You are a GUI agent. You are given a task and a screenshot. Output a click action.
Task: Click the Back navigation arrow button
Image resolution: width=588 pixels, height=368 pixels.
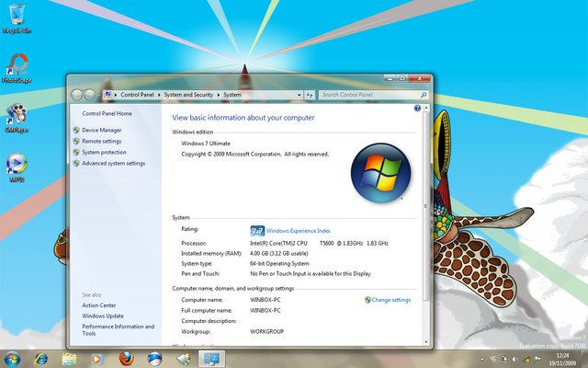pyautogui.click(x=76, y=95)
